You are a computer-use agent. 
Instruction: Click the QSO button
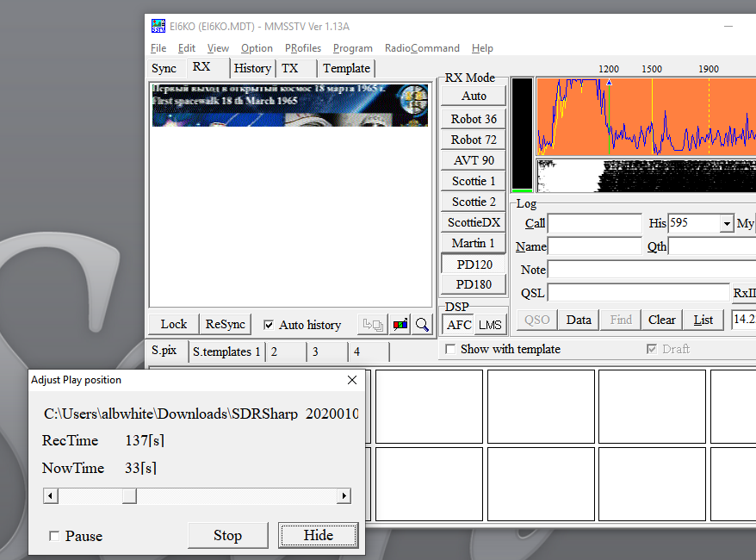pos(536,320)
